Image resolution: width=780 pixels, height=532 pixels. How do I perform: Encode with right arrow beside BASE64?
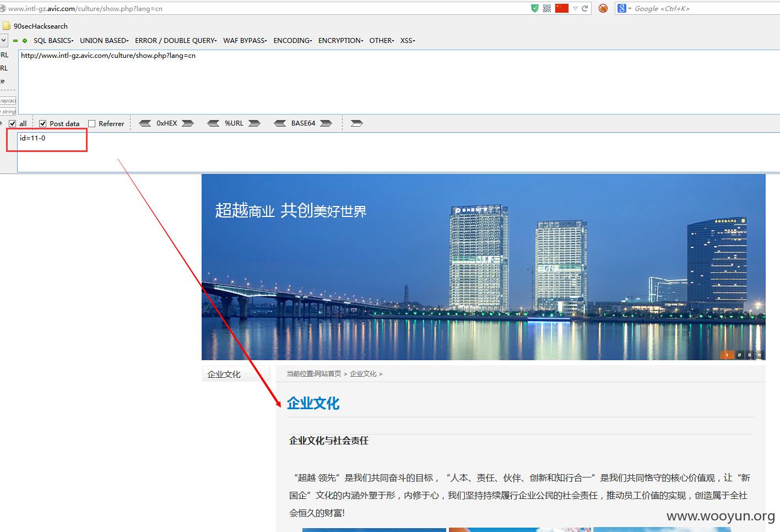click(326, 123)
